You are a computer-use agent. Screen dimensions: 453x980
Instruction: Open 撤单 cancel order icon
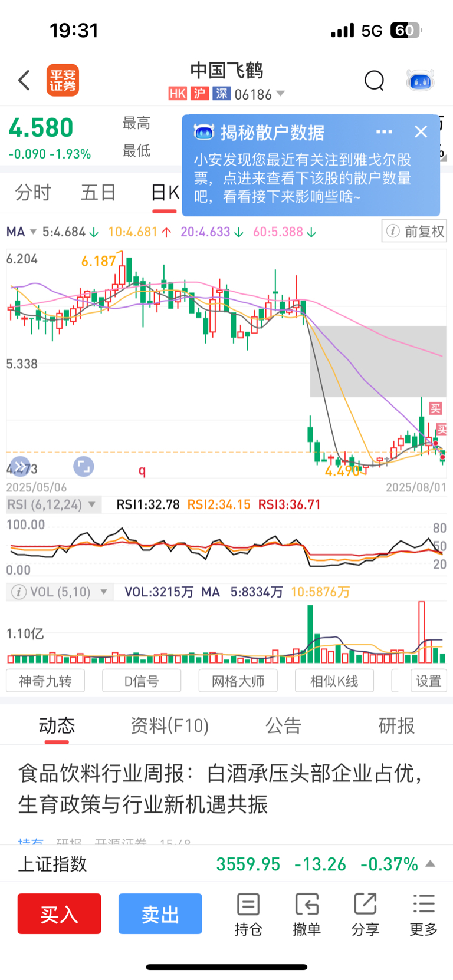[307, 915]
